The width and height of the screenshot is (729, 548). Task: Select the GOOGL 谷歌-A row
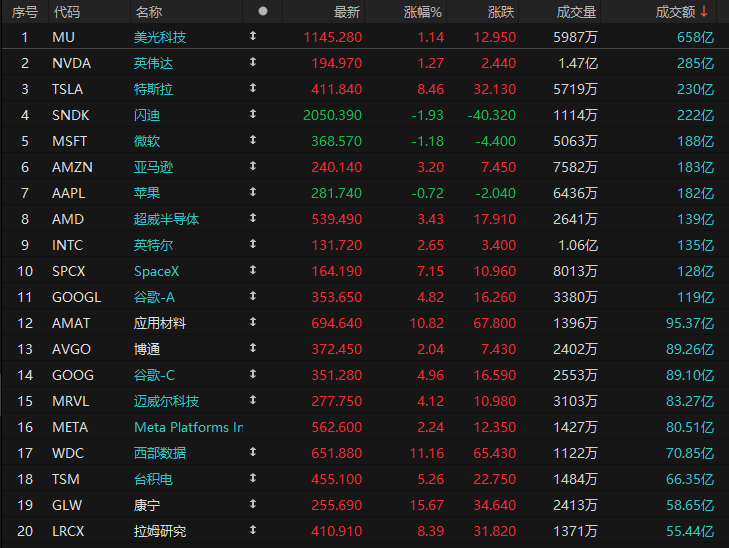pyautogui.click(x=364, y=297)
